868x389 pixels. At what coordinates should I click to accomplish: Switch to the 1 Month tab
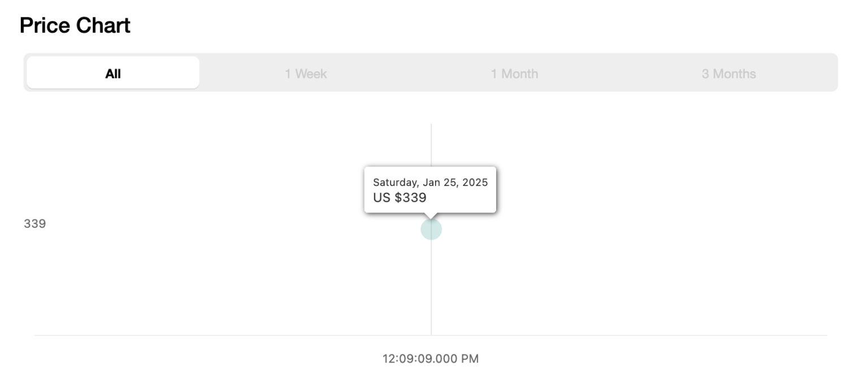[x=514, y=74]
